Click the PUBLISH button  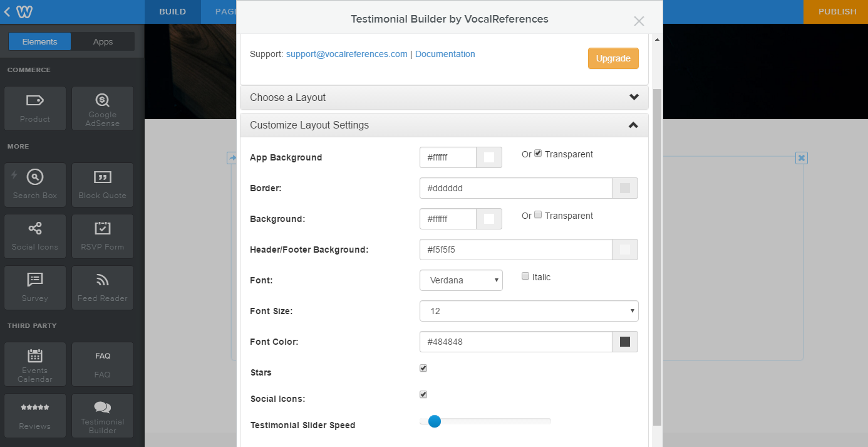pos(837,11)
